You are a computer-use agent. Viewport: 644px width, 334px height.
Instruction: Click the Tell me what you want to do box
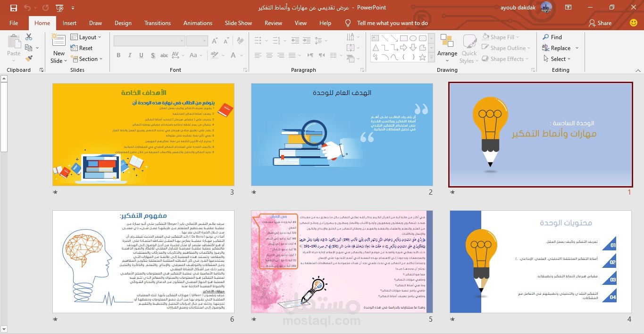point(392,23)
